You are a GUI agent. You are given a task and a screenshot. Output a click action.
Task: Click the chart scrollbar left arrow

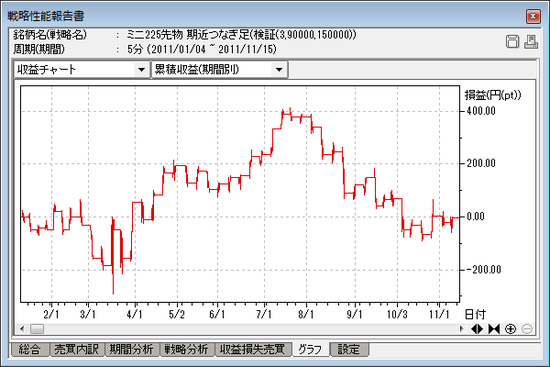22,329
